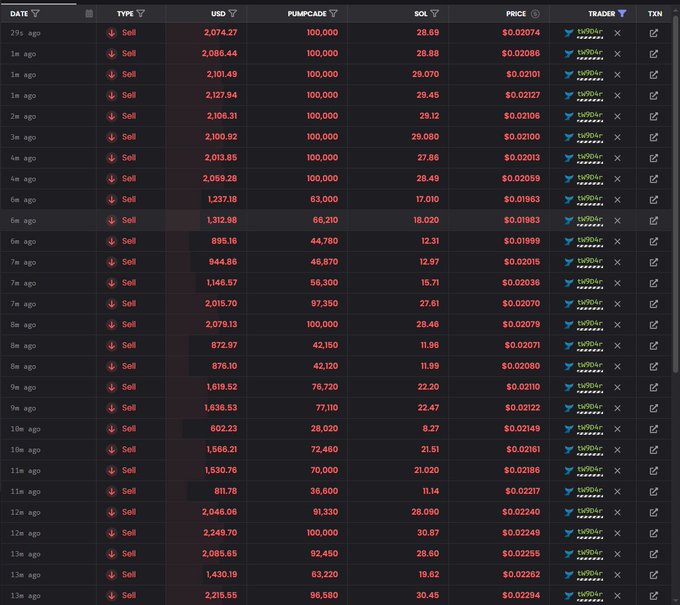The width and height of the screenshot is (680, 605).
Task: Select the 66,210 PUMPCADE amount
Action: [x=325, y=220]
